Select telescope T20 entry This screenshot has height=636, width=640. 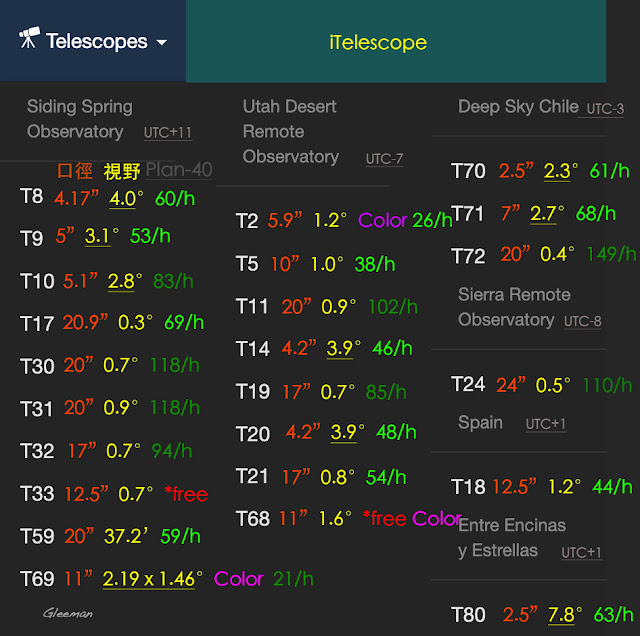pos(253,434)
